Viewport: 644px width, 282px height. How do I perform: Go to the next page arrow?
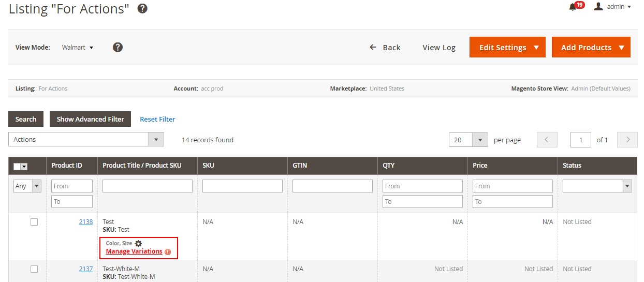627,140
